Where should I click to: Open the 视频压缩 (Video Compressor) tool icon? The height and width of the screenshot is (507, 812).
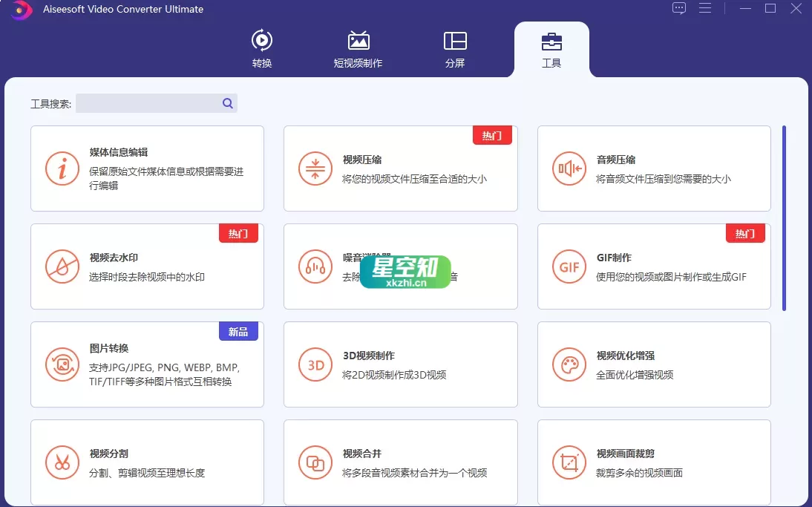coord(315,169)
